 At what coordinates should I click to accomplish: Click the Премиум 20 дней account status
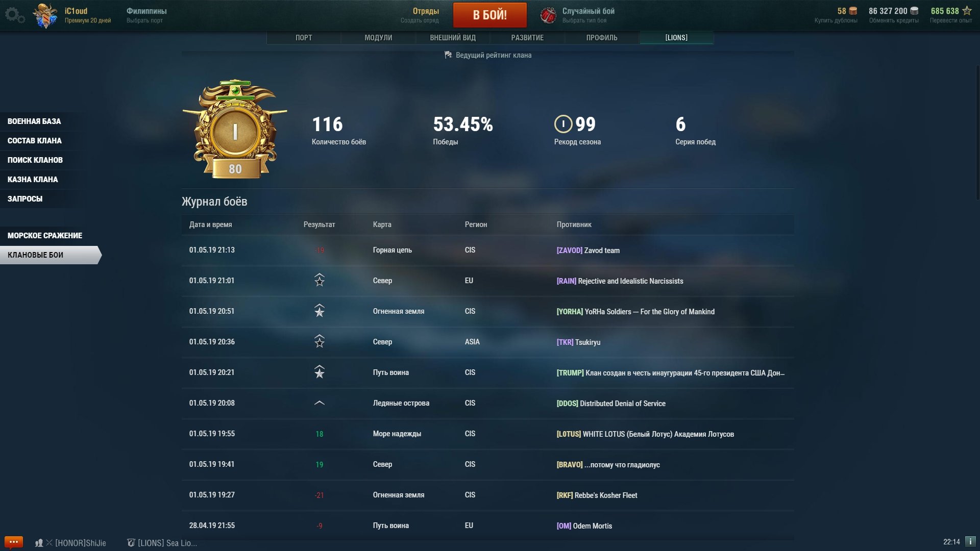click(87, 20)
